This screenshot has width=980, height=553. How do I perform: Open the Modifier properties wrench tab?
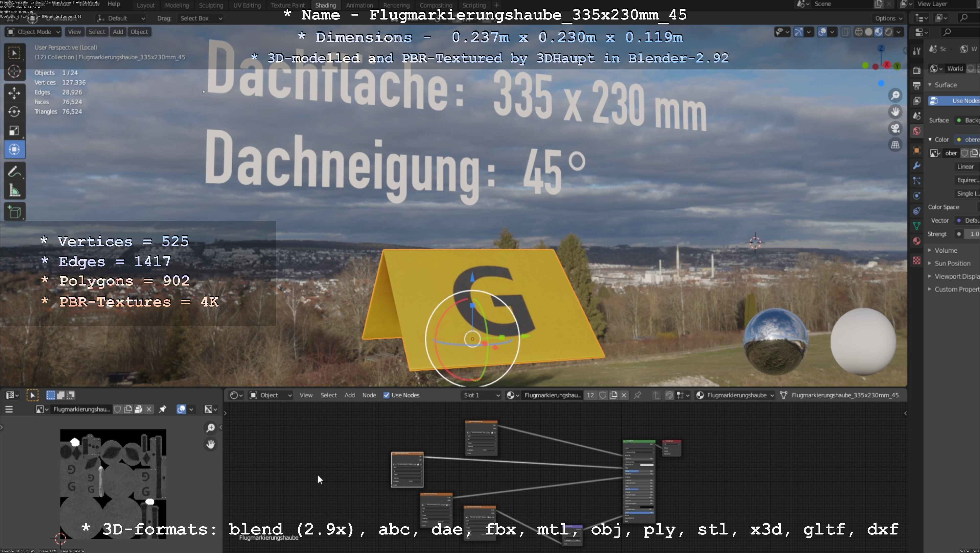(916, 166)
